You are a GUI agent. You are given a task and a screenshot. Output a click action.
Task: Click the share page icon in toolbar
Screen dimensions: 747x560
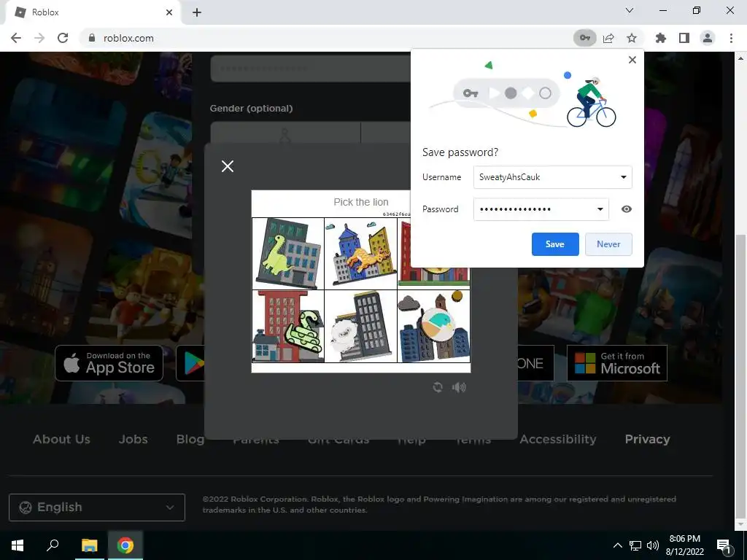[608, 38]
